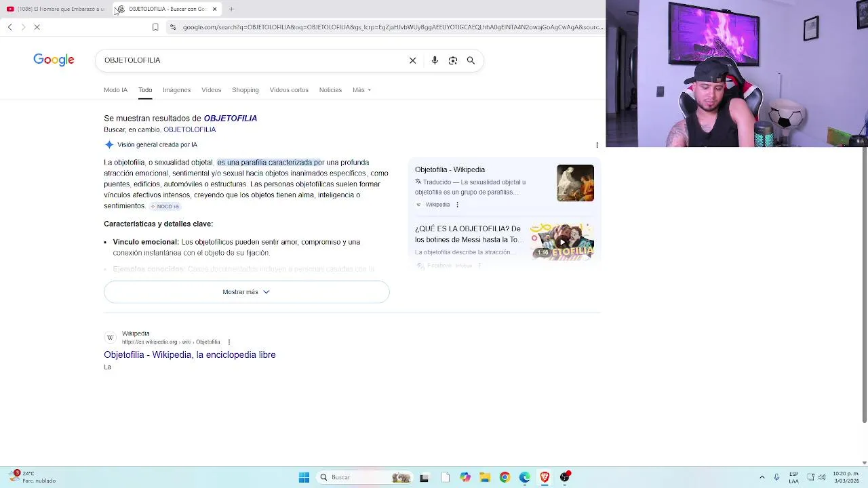868x488 pixels.
Task: Start voice search with microphone icon
Action: 435,60
